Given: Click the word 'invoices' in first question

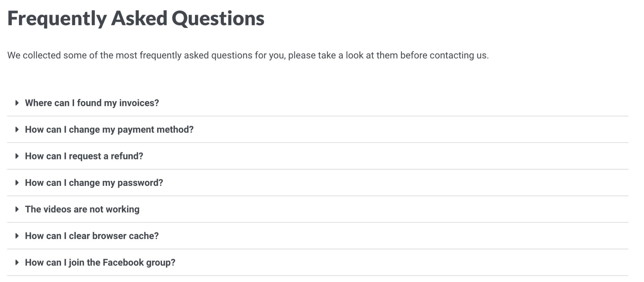Looking at the screenshot, I should [x=139, y=103].
